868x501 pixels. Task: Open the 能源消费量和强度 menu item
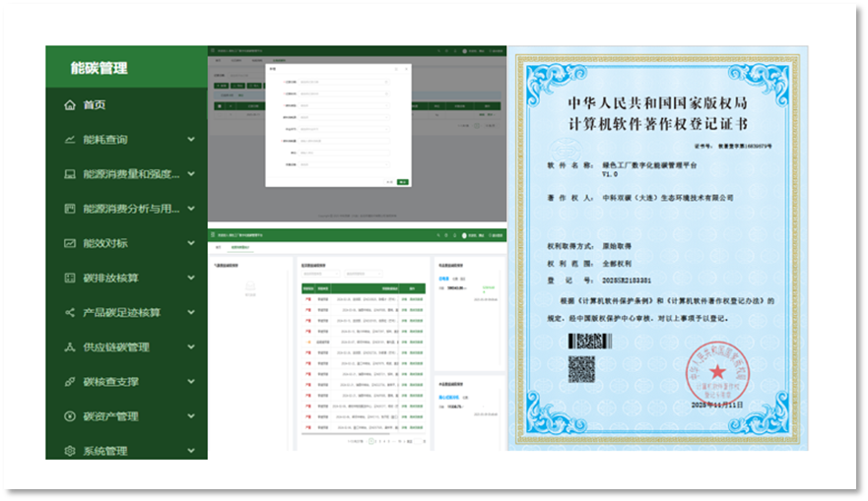pos(130,174)
